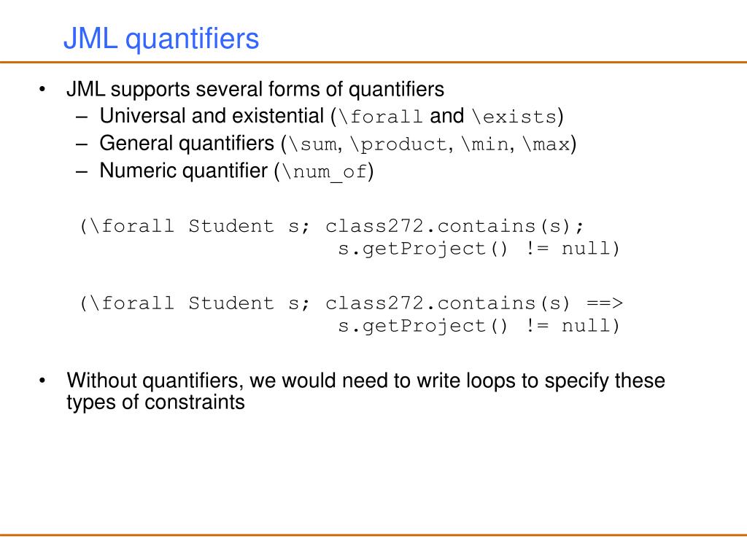747x560 pixels.
Task: Select the 'General quantifiers' sub-bullet text
Action: pyautogui.click(x=338, y=144)
